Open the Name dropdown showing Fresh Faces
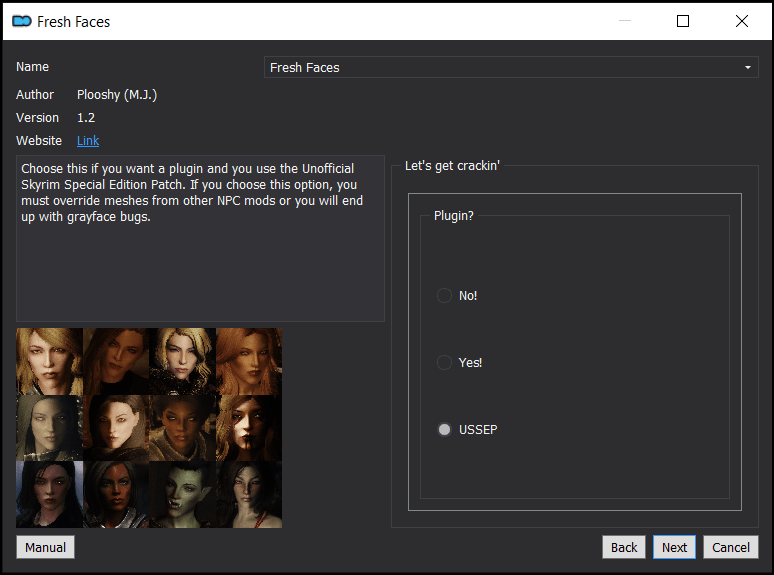 [x=511, y=67]
